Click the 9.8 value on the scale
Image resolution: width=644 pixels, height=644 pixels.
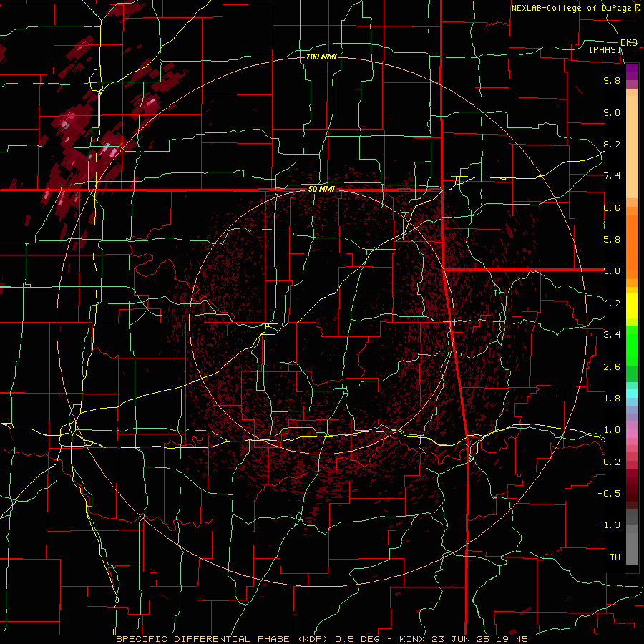tap(612, 80)
